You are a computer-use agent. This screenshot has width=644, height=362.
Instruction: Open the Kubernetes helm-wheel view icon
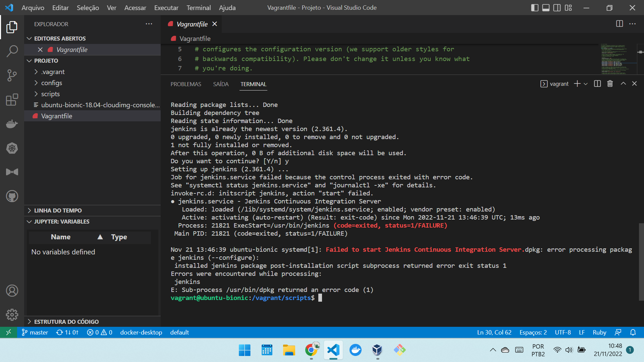click(x=12, y=148)
